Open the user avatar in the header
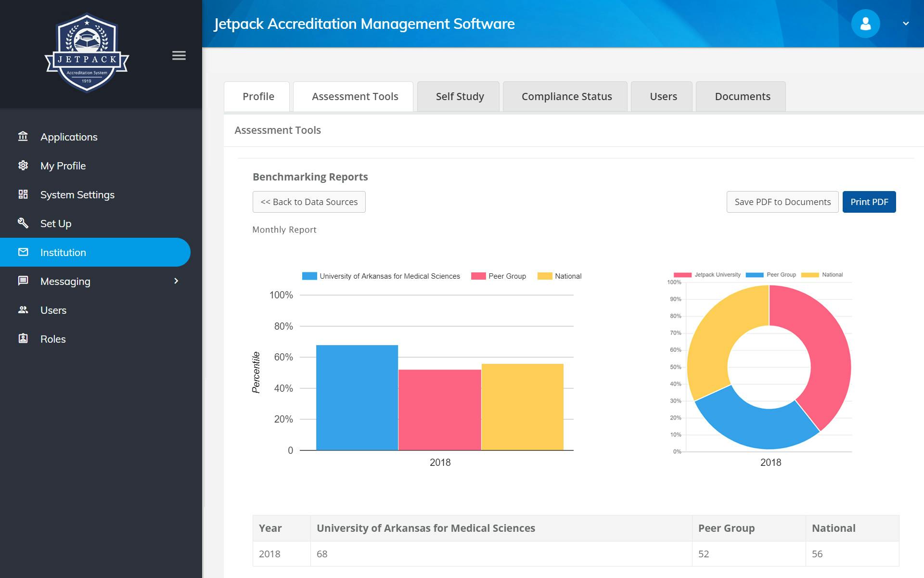The height and width of the screenshot is (578, 924). [x=865, y=23]
